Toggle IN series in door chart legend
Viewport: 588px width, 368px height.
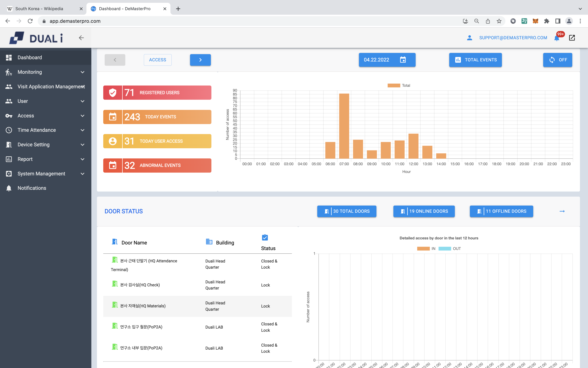[x=426, y=248]
